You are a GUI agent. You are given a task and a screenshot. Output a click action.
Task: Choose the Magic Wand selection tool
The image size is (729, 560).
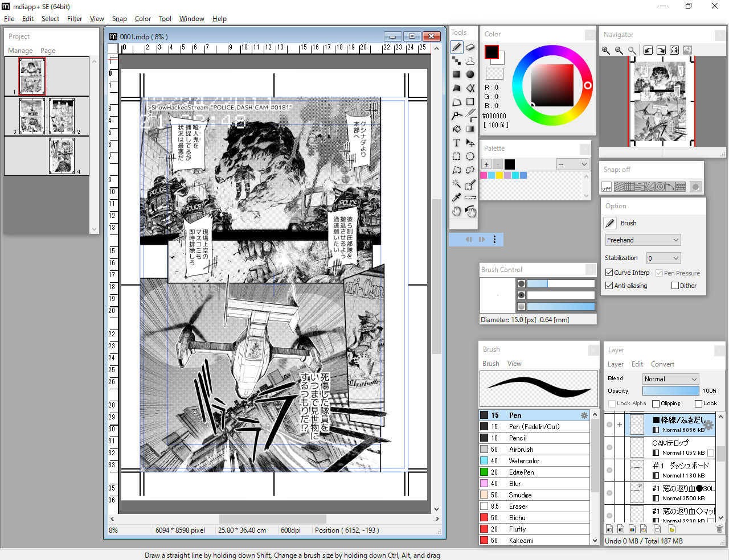pyautogui.click(x=456, y=184)
